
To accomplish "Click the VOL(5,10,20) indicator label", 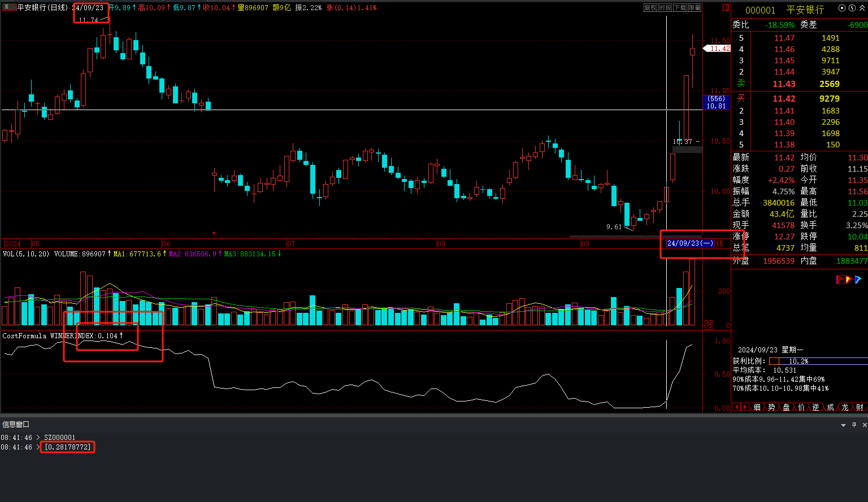I will pos(26,254).
